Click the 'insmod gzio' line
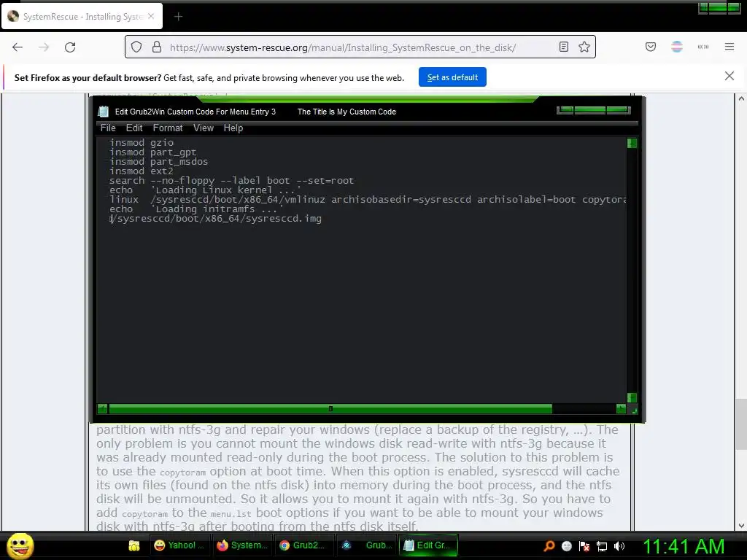This screenshot has height=560, width=747. [142, 142]
